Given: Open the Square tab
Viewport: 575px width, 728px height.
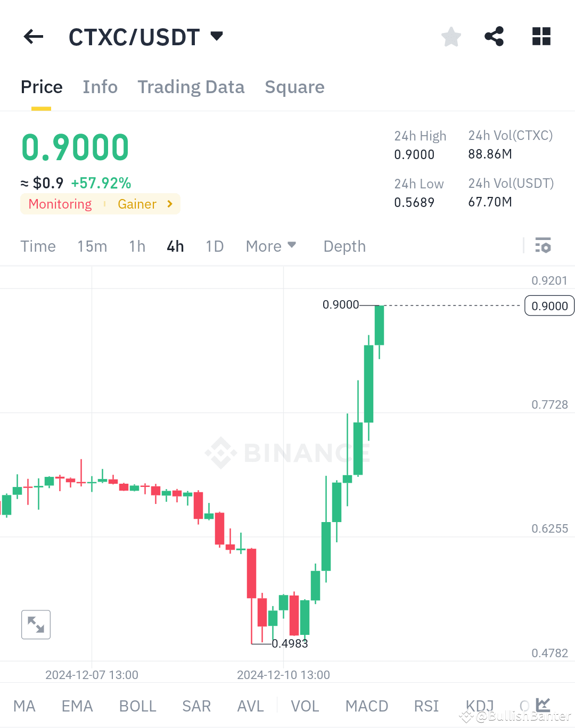Looking at the screenshot, I should 294,87.
